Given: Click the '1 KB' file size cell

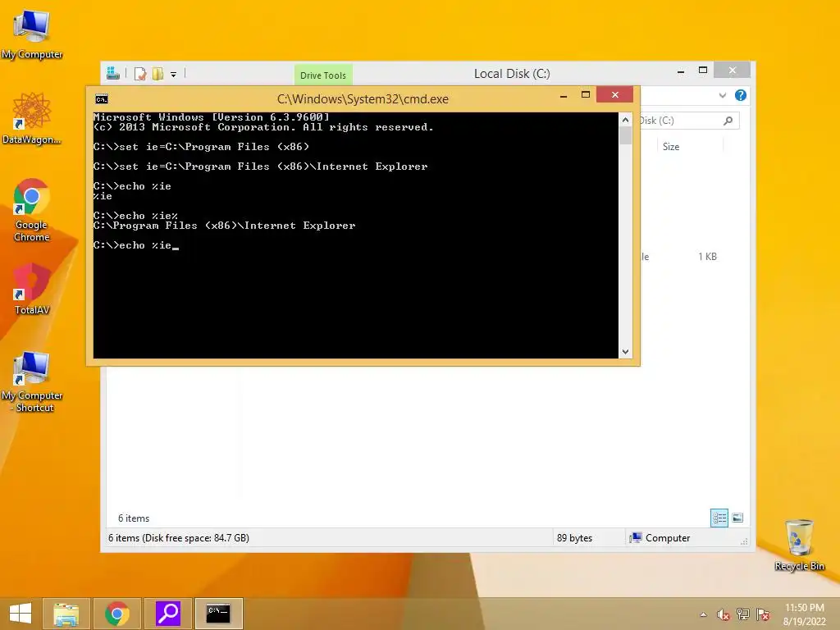Looking at the screenshot, I should coord(707,257).
